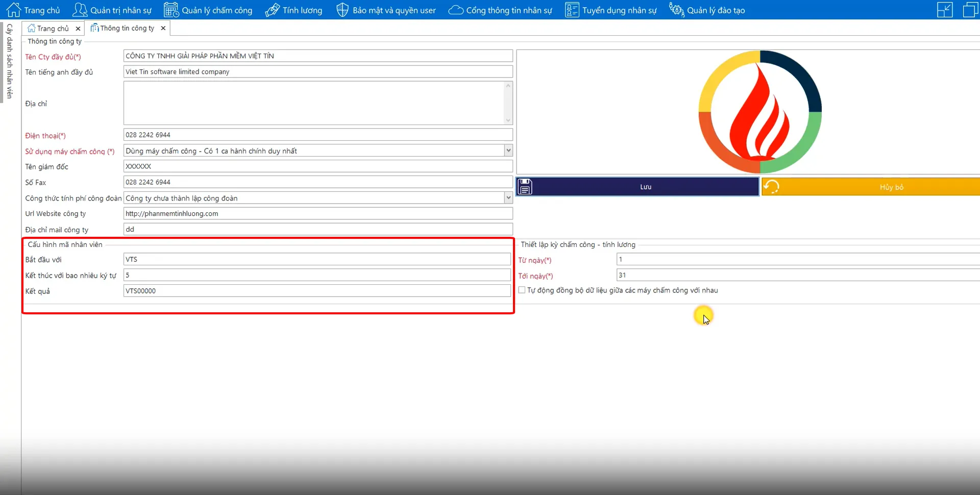Click the up arrow of the Địa chỉ scrollbar
This screenshot has width=980, height=495.
click(x=508, y=86)
